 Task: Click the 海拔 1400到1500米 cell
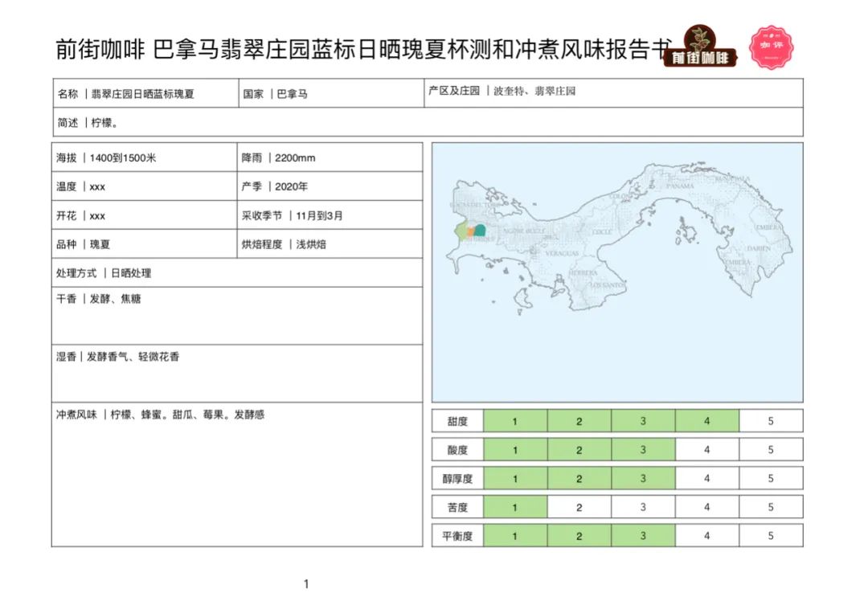(x=145, y=157)
